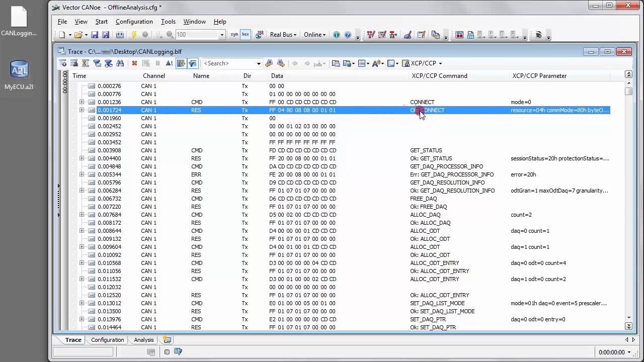Expand the 0.013012 SET_DAQ_LIST_MODE CMD row

click(82, 303)
